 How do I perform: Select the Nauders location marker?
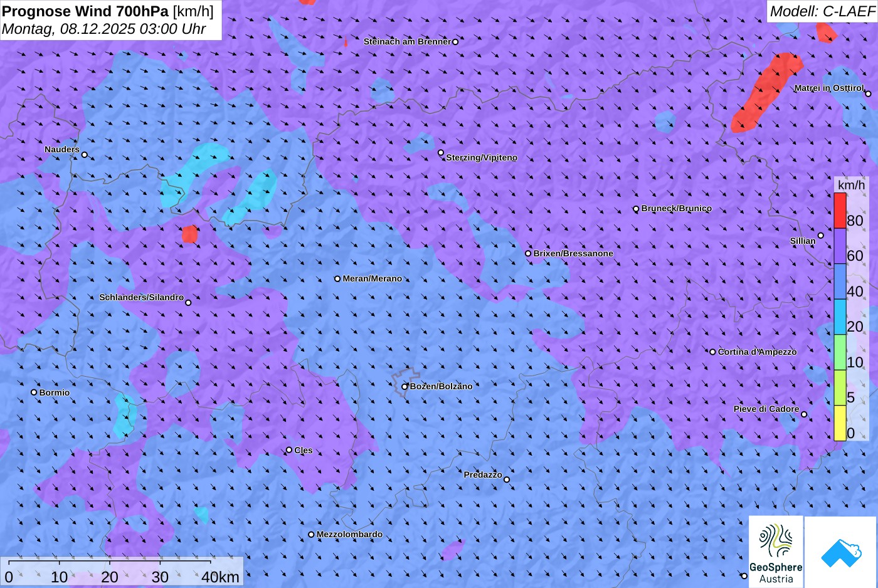(85, 155)
